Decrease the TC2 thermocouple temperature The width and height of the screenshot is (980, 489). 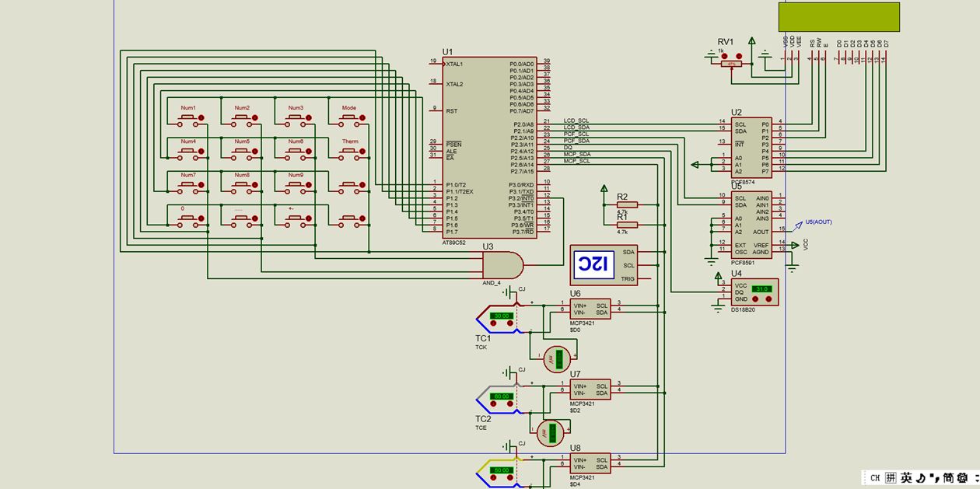494,404
